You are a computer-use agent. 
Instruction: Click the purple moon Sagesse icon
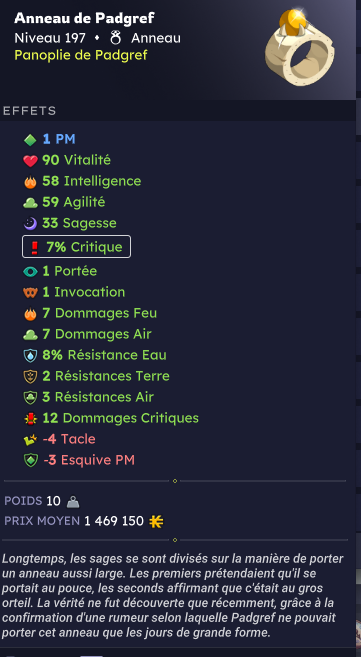[x=30, y=223]
